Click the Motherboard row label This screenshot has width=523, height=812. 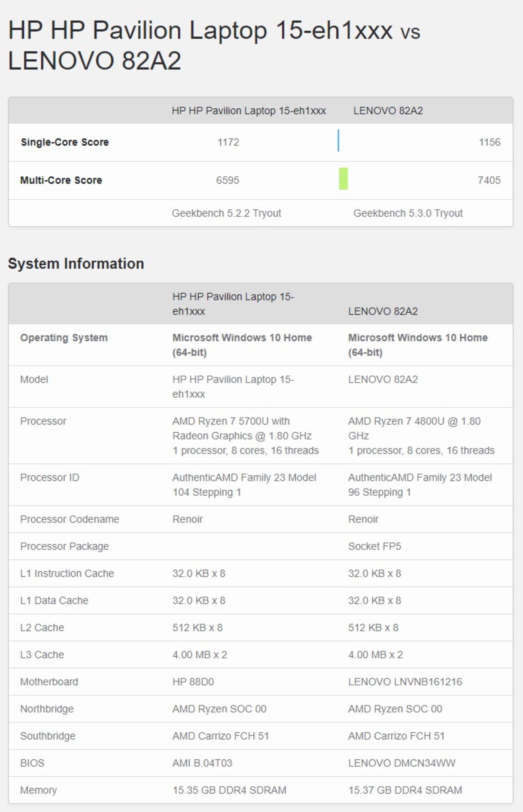click(49, 682)
